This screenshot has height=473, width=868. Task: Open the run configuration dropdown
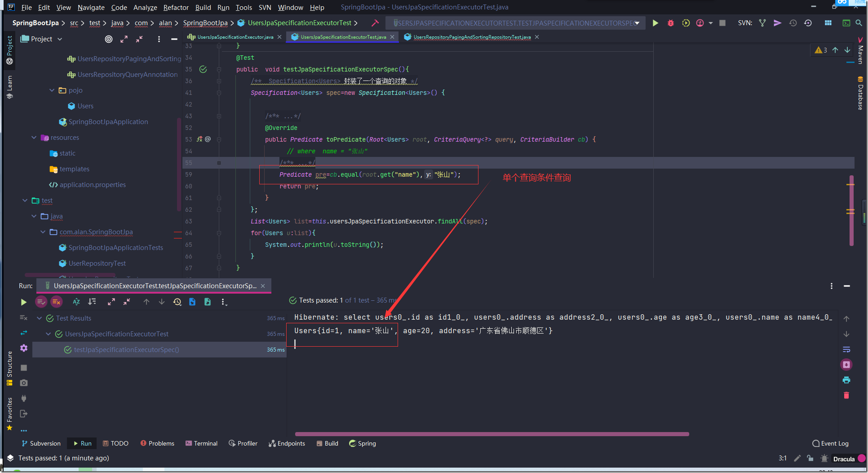click(x=516, y=23)
